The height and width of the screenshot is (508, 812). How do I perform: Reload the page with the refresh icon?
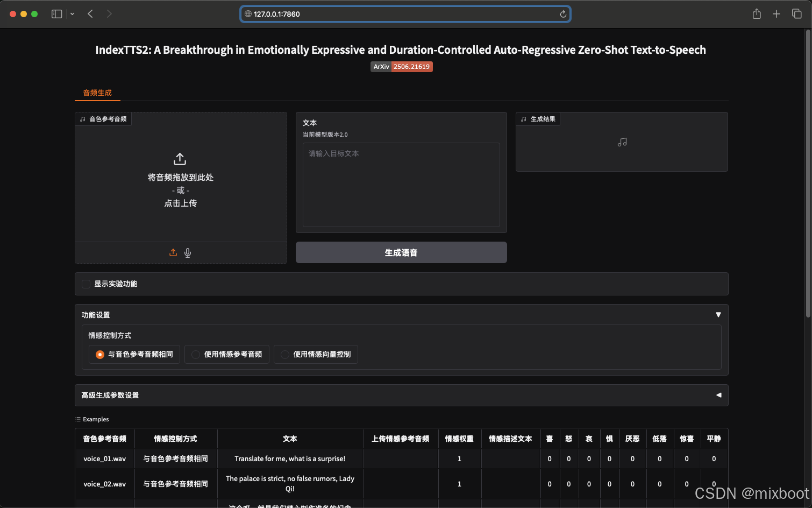click(x=563, y=14)
